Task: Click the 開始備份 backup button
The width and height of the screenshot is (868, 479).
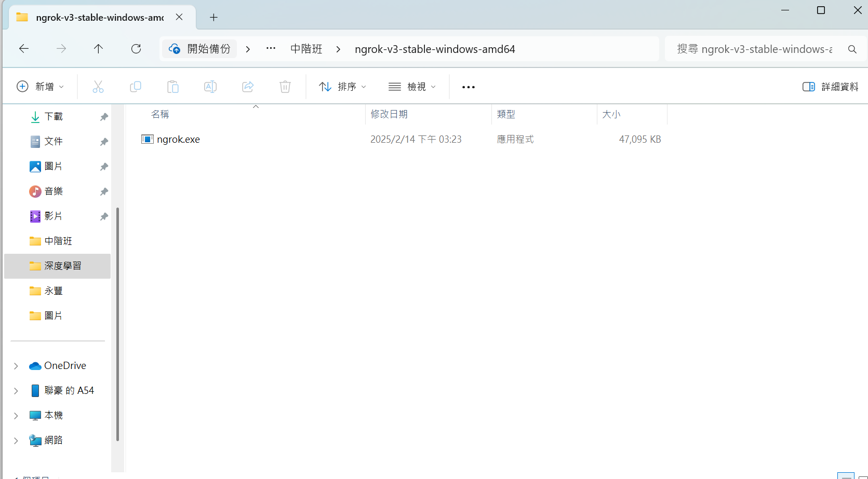Action: tap(199, 49)
